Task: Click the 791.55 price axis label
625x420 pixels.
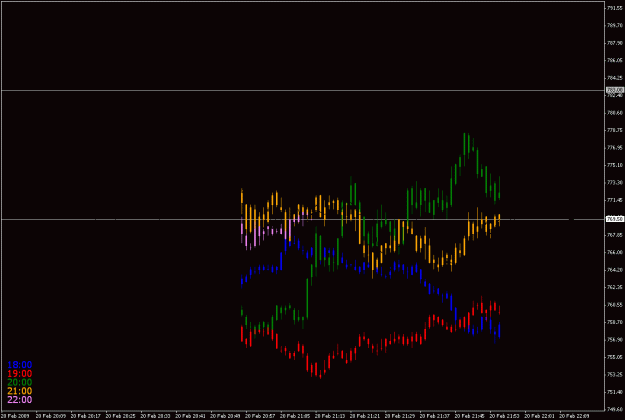Action: (615, 8)
